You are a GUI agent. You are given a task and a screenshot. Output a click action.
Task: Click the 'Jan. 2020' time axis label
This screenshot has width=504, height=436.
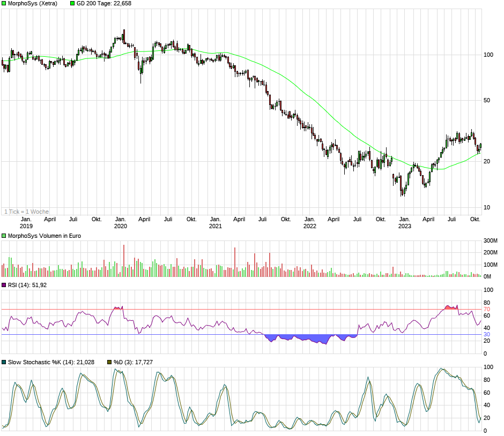point(121,222)
